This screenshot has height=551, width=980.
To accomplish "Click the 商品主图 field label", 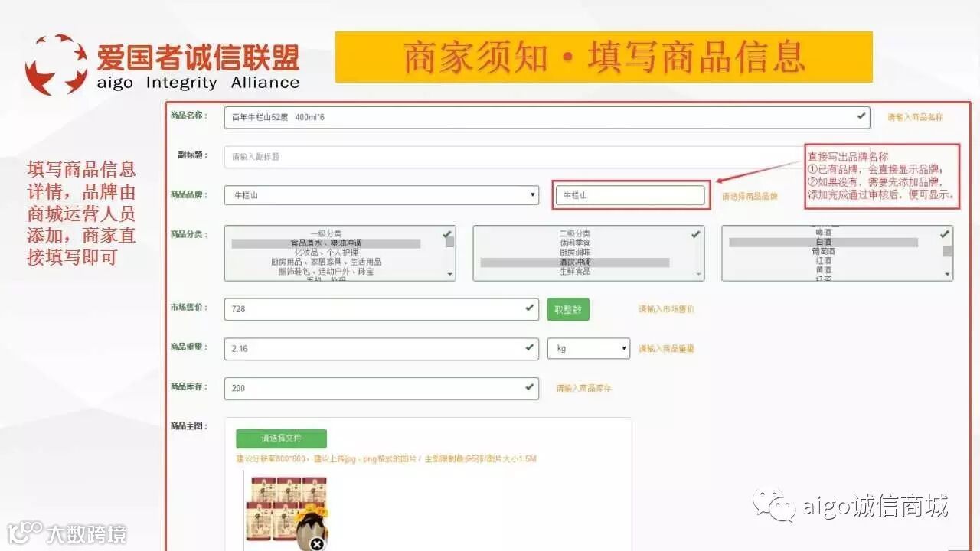I will coord(188,425).
